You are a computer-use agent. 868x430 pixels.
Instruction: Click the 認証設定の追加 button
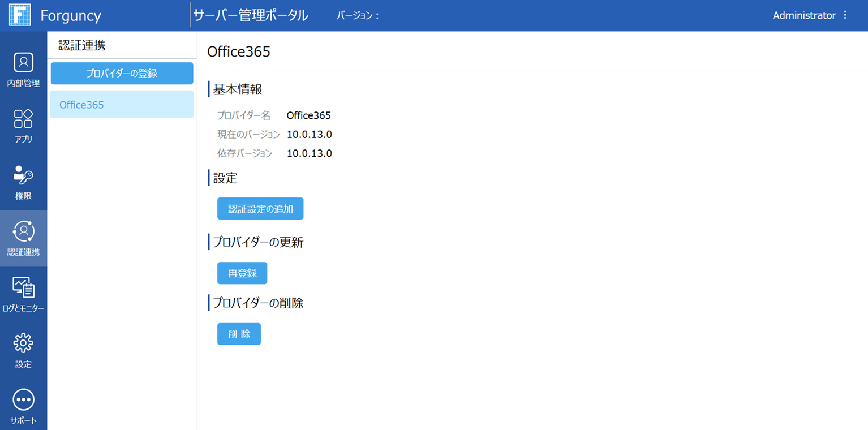click(260, 209)
